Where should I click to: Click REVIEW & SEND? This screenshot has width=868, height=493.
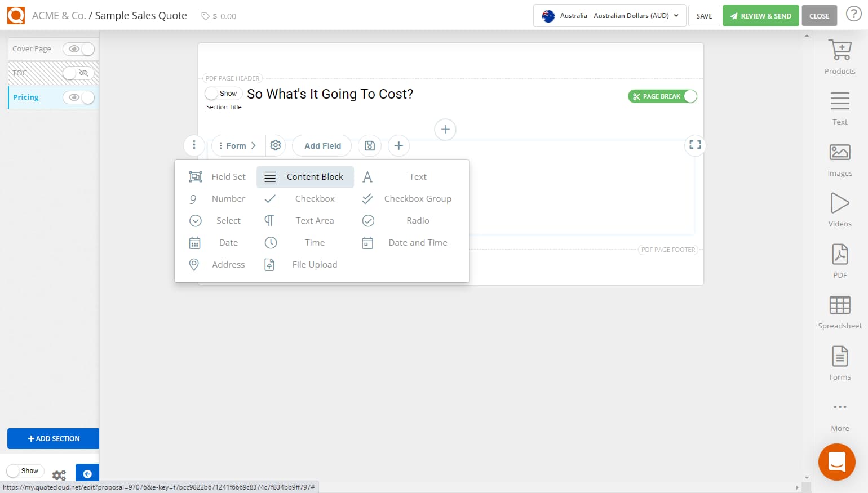(760, 15)
